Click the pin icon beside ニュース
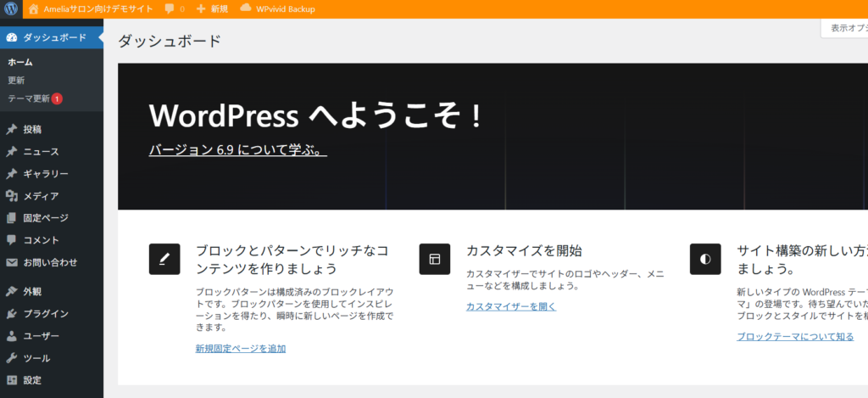Image resolution: width=868 pixels, height=398 pixels. coord(12,152)
